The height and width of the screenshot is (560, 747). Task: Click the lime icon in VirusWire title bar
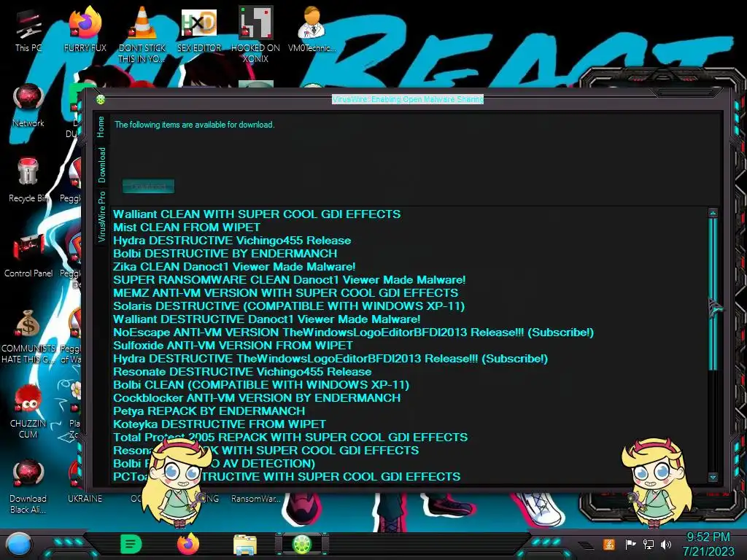pos(101,99)
